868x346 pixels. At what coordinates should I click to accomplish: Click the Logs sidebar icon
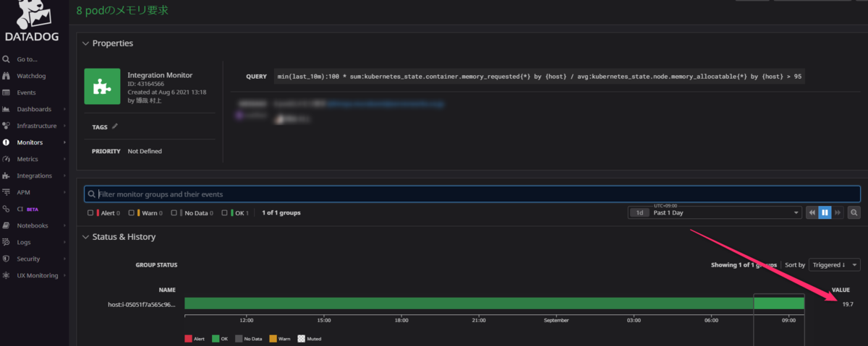point(6,242)
